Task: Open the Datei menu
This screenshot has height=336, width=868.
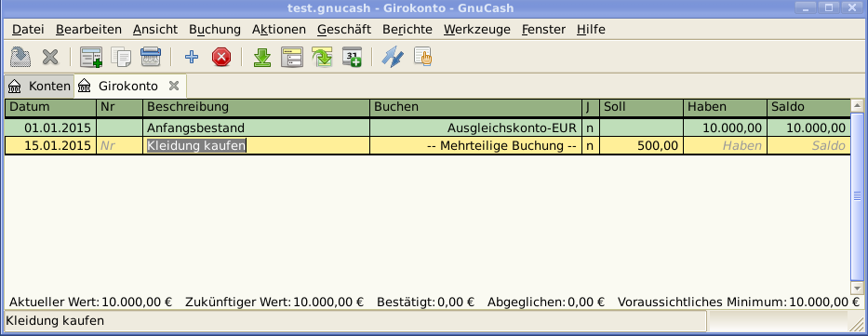Action: (x=28, y=30)
